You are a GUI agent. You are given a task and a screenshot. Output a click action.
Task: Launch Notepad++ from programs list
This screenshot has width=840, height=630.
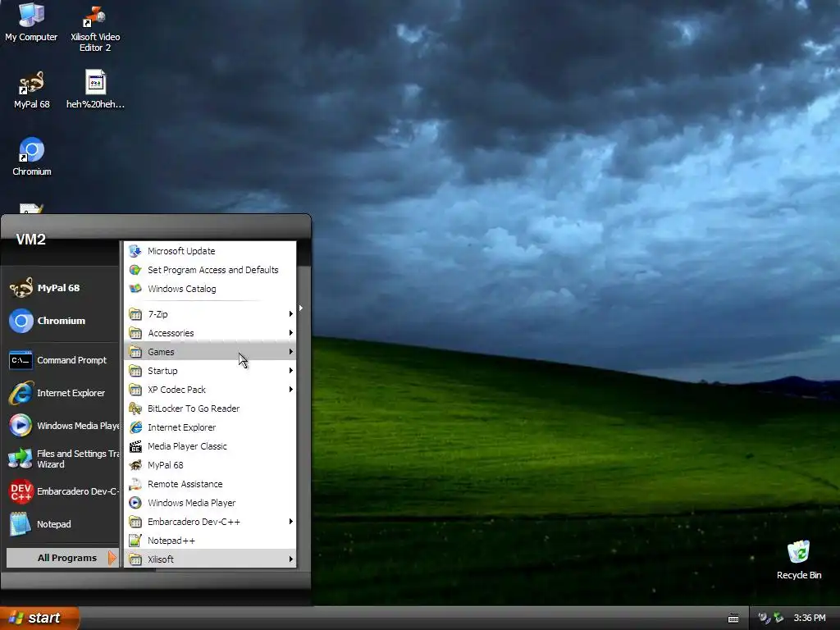(210, 541)
